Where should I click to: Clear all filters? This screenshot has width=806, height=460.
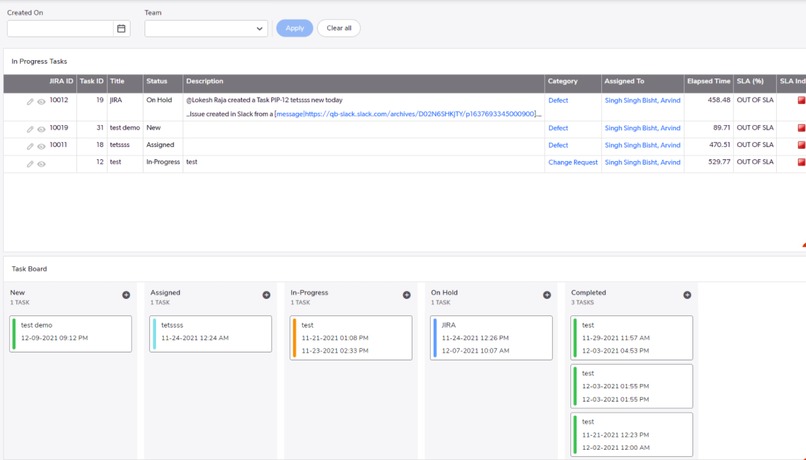point(339,28)
